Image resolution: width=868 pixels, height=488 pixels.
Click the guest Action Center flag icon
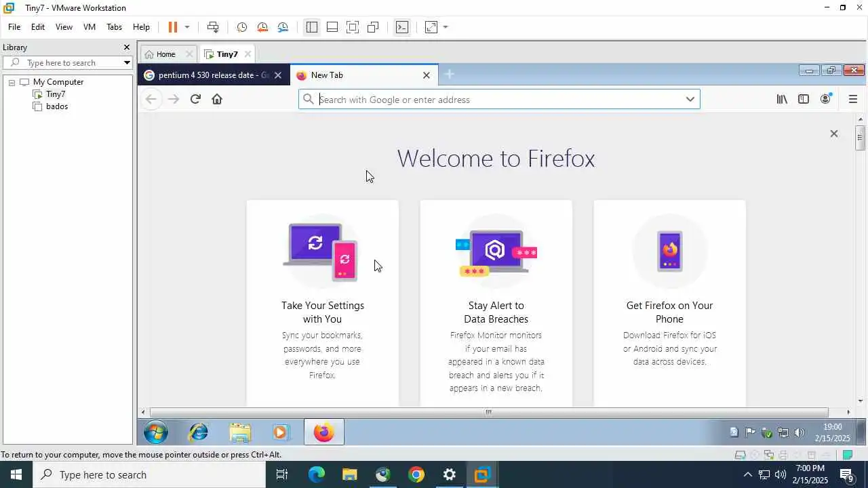click(750, 432)
